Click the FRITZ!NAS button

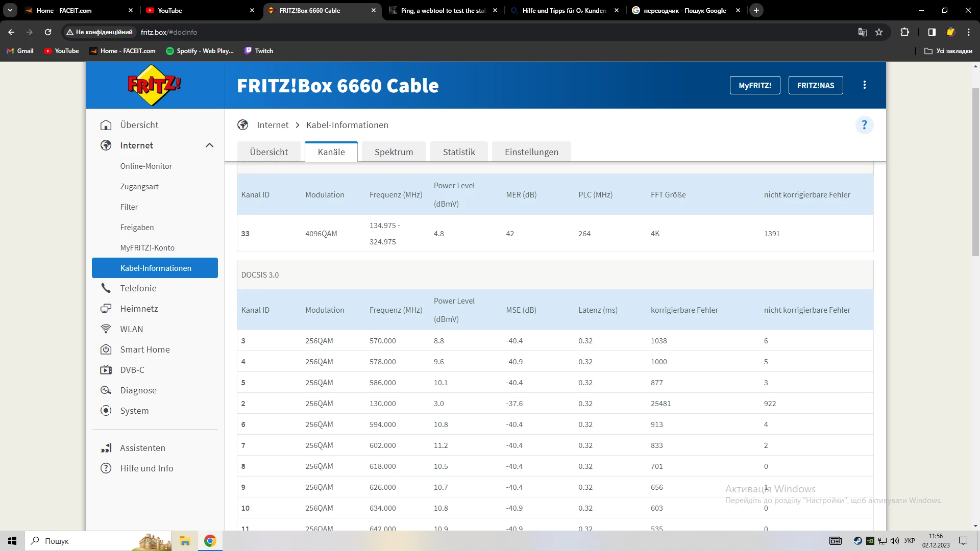click(x=815, y=85)
